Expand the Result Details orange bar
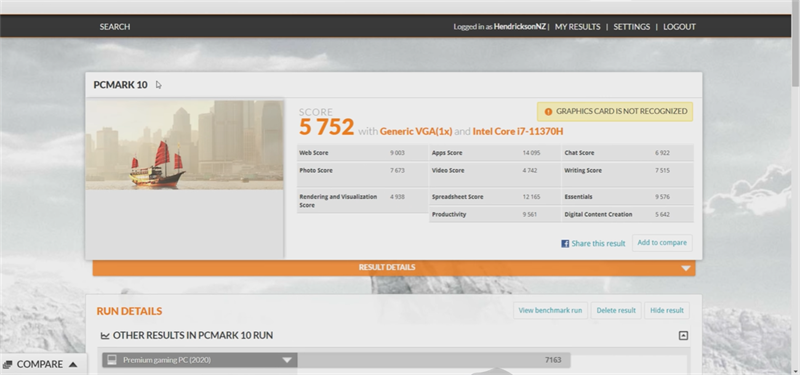 tap(394, 268)
